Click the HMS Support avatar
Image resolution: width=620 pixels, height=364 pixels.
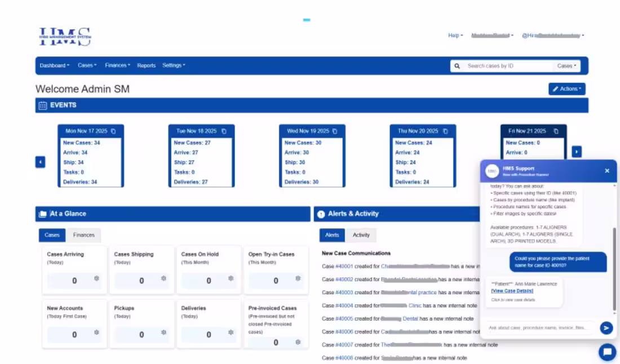(x=492, y=171)
